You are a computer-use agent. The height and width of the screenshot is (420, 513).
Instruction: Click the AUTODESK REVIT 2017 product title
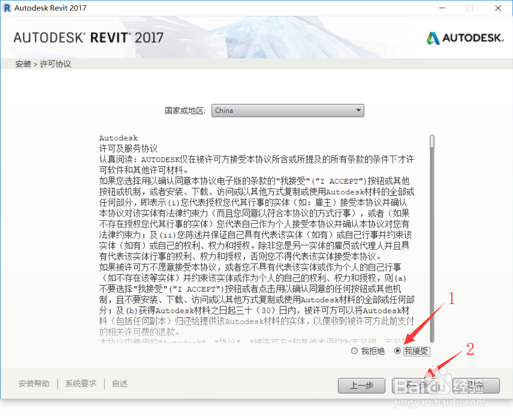coord(88,37)
